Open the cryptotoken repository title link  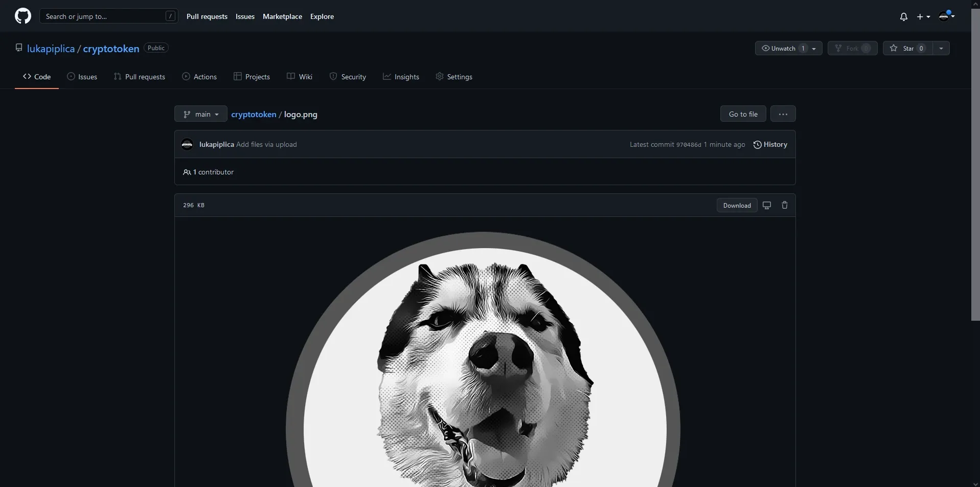[111, 49]
